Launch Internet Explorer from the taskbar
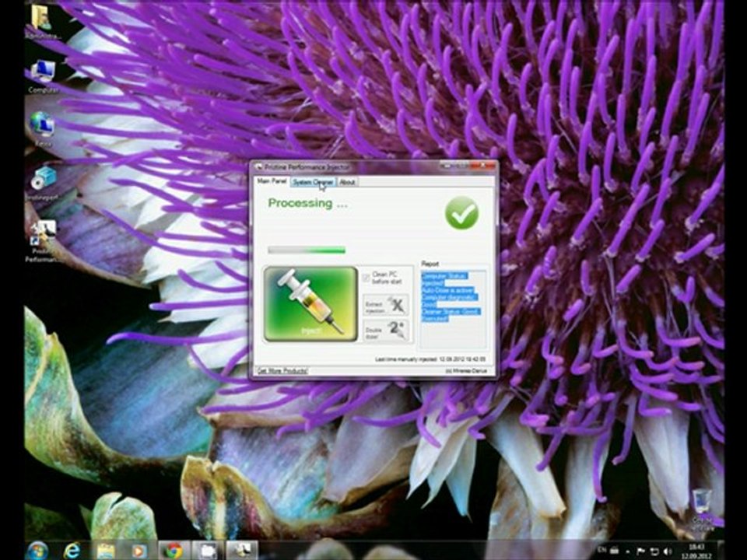The width and height of the screenshot is (747, 560). (x=72, y=551)
